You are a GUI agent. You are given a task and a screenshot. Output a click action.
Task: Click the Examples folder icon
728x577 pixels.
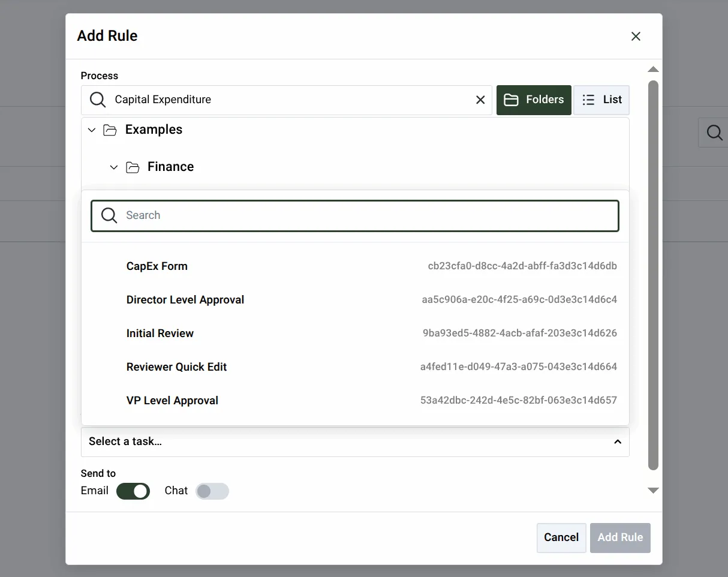tap(110, 130)
